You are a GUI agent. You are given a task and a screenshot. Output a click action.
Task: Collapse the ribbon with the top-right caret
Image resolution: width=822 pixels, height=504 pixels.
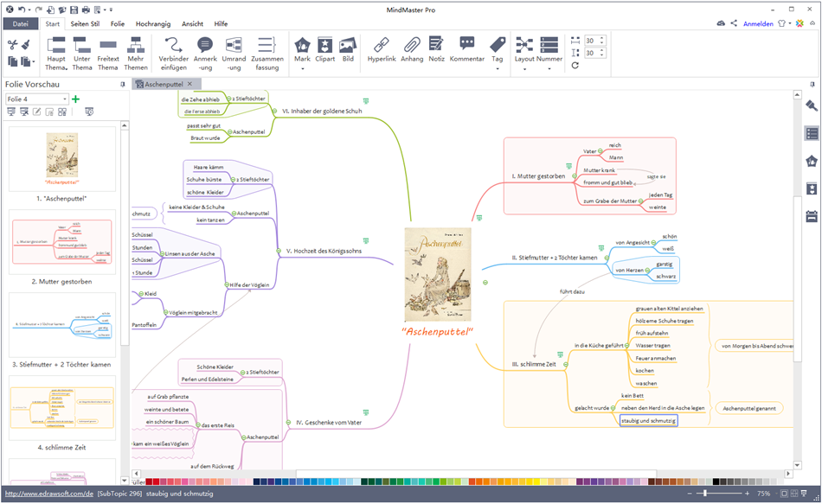pyautogui.click(x=813, y=23)
